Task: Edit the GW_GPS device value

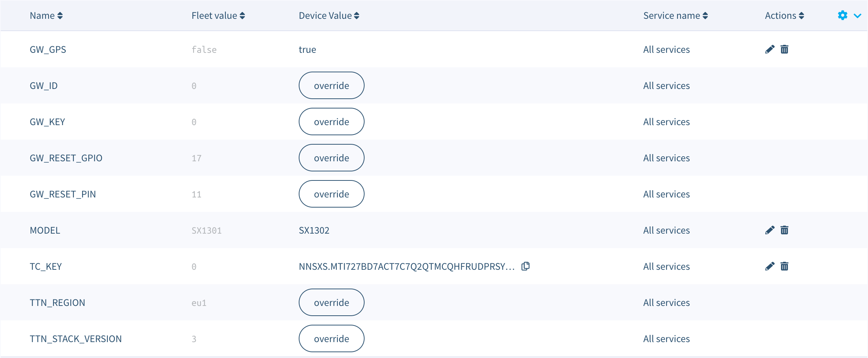Action: [770, 50]
